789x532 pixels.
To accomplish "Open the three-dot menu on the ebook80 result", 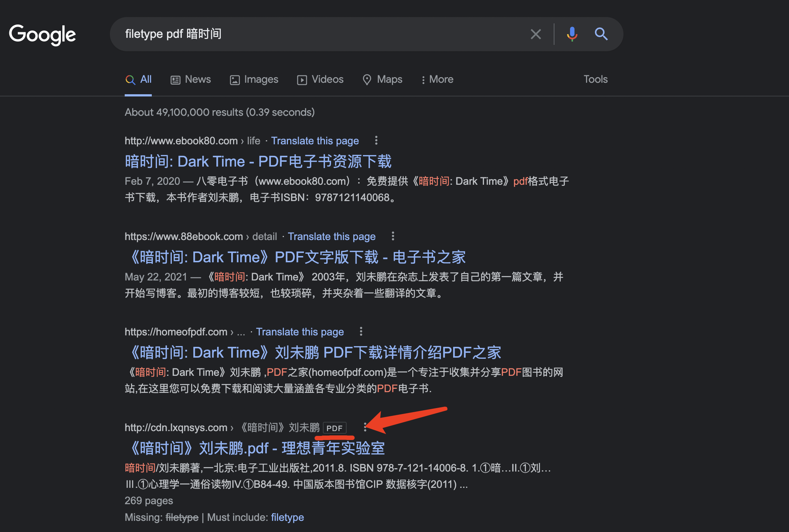I will coord(376,141).
